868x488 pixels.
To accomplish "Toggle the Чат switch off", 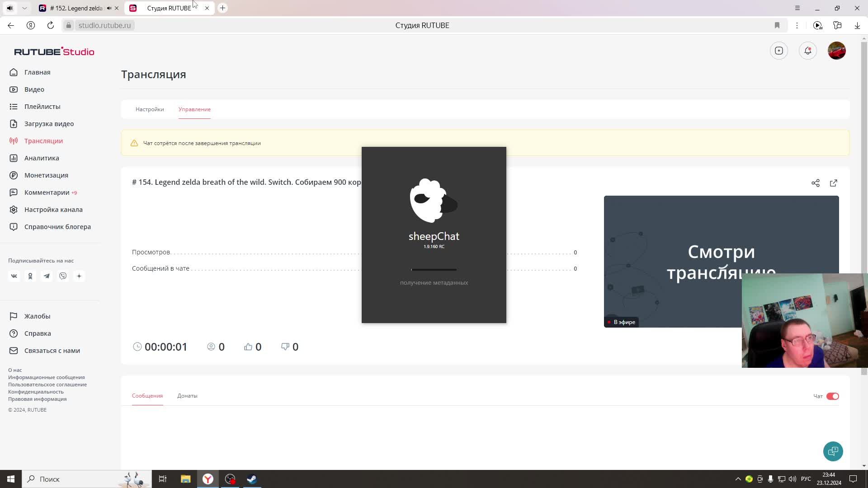I will (832, 396).
